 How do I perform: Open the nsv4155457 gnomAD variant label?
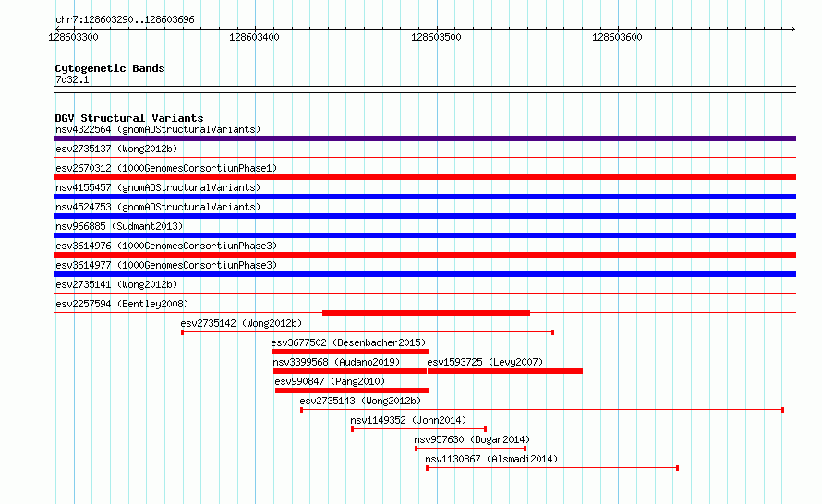pyautogui.click(x=158, y=187)
